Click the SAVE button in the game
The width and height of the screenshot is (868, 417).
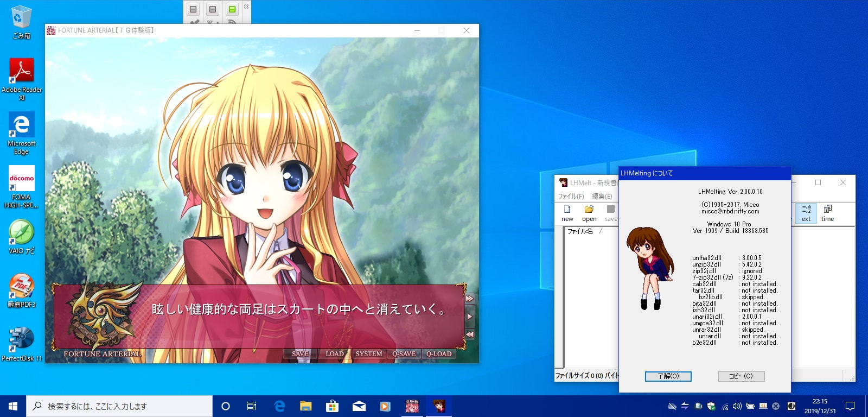coord(300,353)
